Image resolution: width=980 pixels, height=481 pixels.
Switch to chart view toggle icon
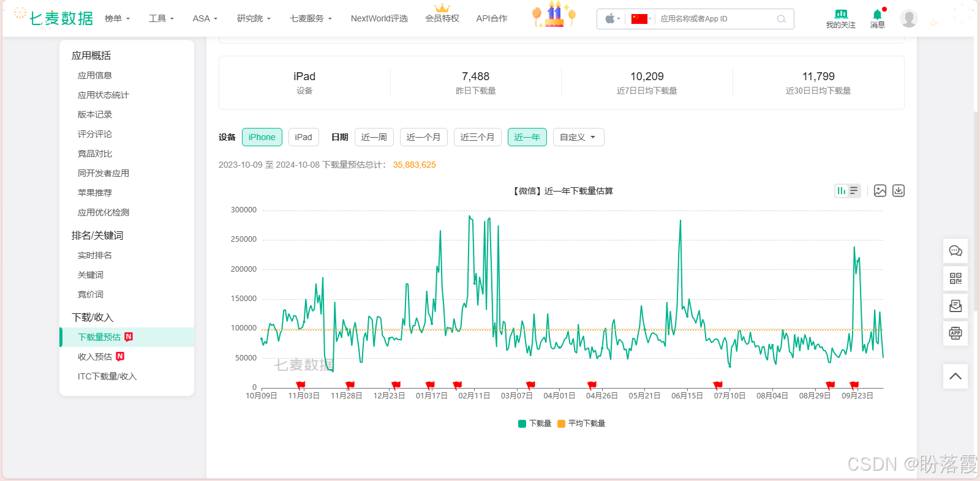[x=842, y=191]
